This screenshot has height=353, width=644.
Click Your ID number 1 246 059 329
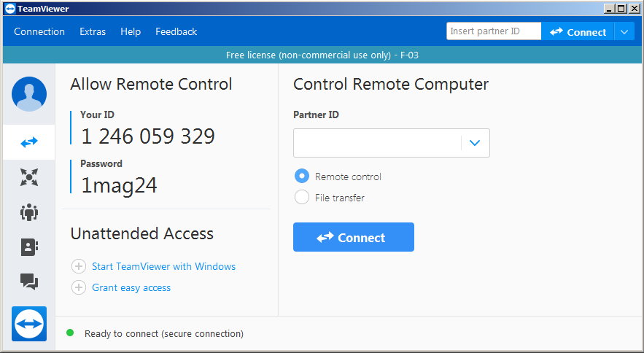[148, 136]
